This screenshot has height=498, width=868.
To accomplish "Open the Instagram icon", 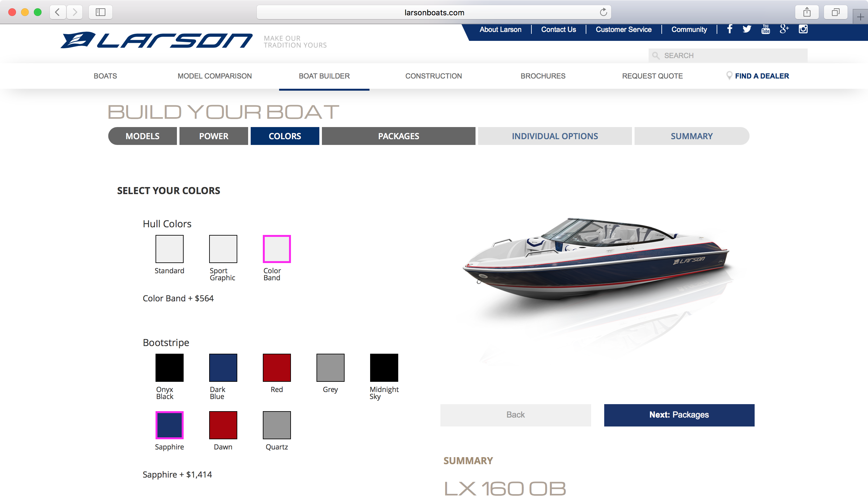I will tap(803, 29).
